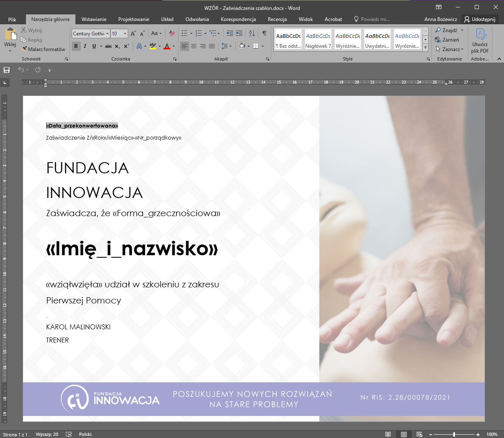Apply strikethrough abc formatting
504x438 pixels.
point(108,46)
